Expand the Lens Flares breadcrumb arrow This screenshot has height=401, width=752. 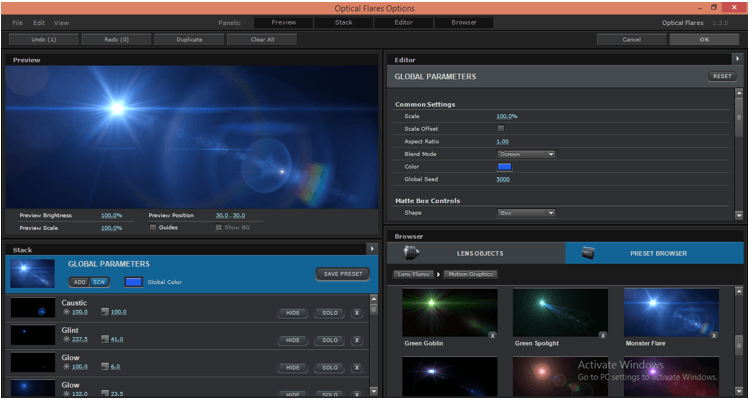pos(437,273)
